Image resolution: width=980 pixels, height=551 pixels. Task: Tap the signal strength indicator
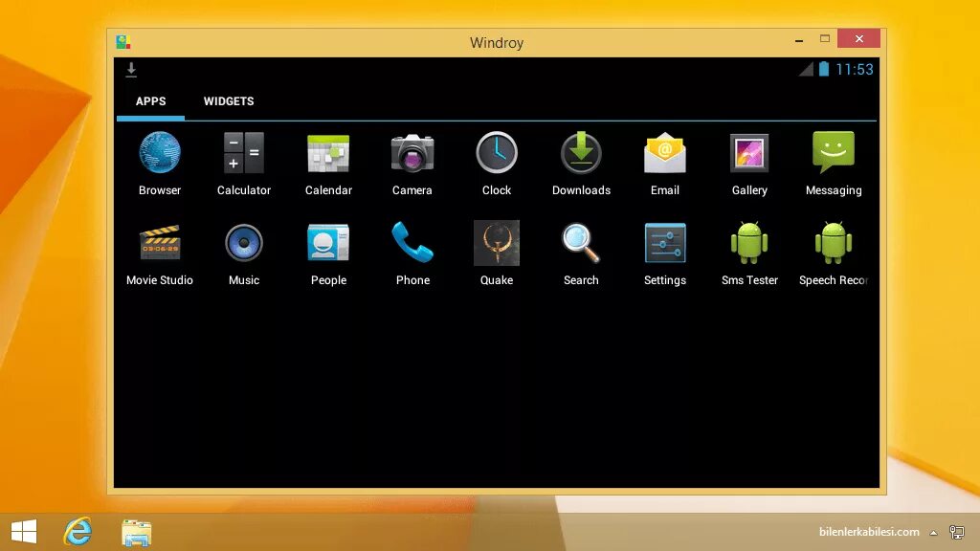pyautogui.click(x=806, y=69)
